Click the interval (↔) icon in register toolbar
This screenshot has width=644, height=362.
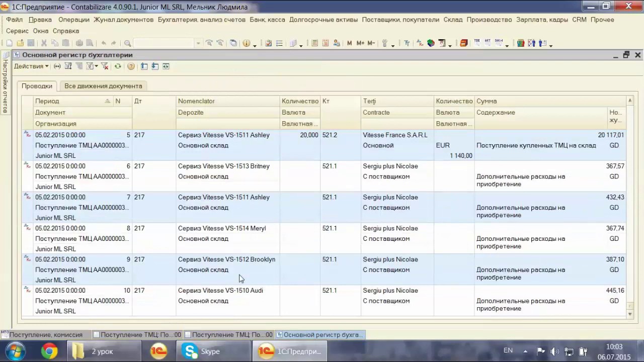[x=57, y=66]
